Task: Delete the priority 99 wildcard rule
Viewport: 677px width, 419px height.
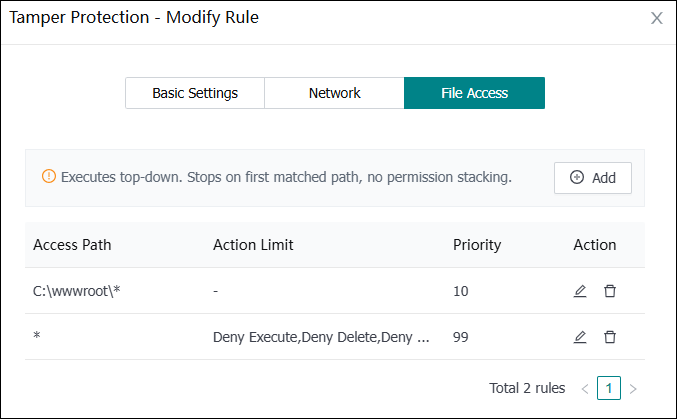Action: click(610, 337)
